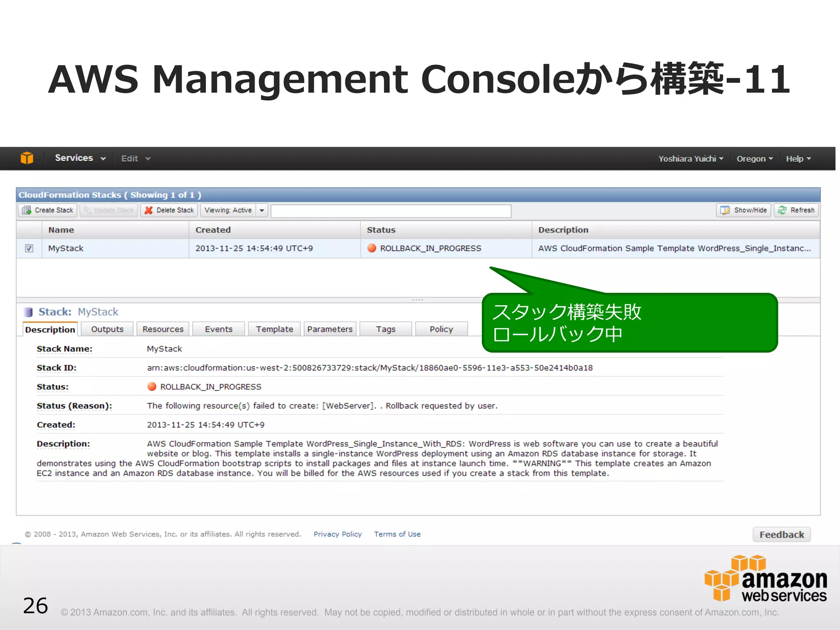Viewport: 840px width, 630px height.
Task: Click the AWS orange cube home icon
Action: click(27, 158)
